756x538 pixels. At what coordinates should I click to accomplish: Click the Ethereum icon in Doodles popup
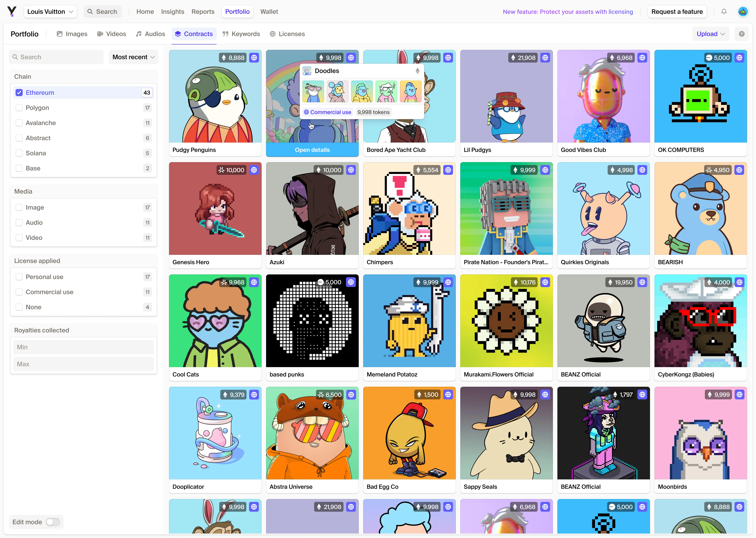tap(417, 71)
